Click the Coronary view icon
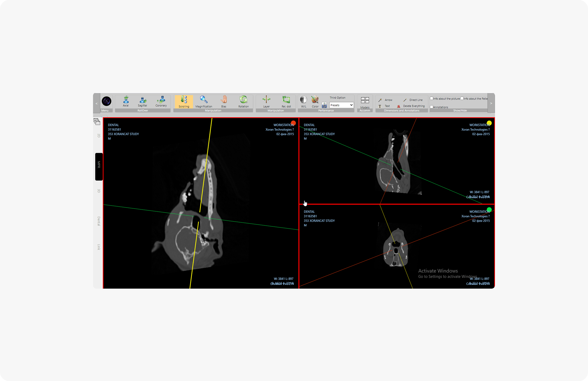Screen dimensions: 588x381 point(161,100)
